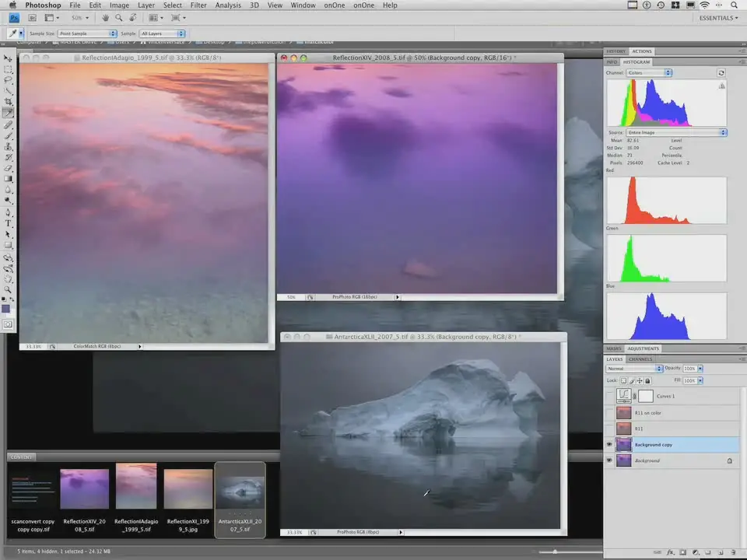Viewport: 747px width, 560px height.
Task: Open the layer Opacity slider dropdown
Action: click(x=700, y=369)
